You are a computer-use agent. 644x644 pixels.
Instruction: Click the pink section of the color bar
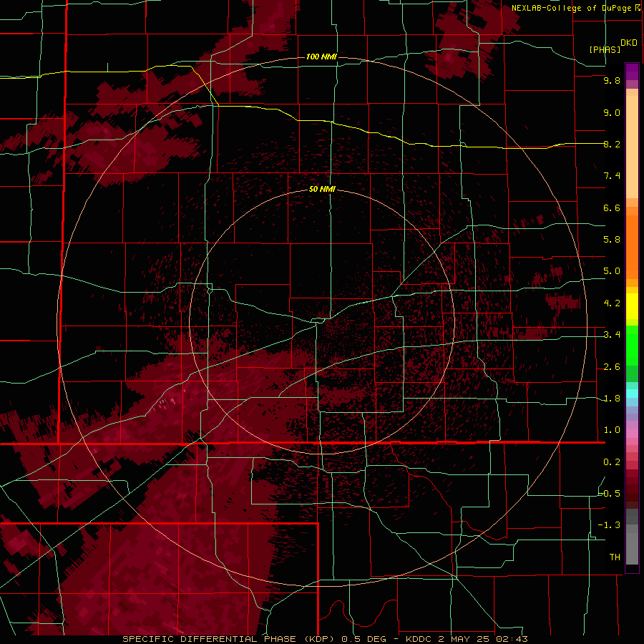tap(632, 434)
